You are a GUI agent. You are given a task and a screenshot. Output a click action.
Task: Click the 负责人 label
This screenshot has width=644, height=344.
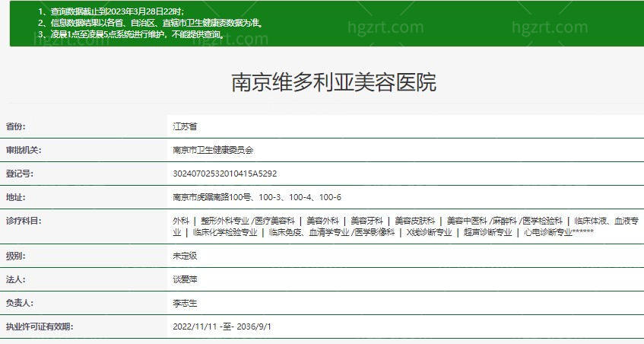(19, 303)
